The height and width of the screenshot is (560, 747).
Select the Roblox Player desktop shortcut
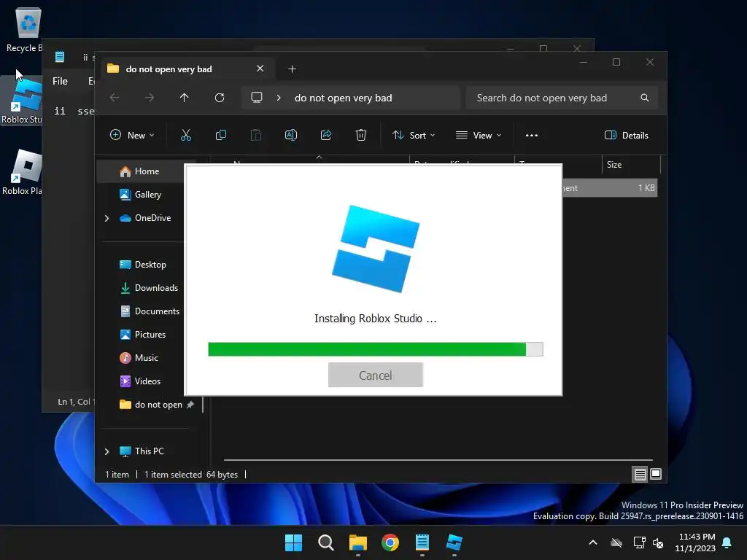pos(22,172)
